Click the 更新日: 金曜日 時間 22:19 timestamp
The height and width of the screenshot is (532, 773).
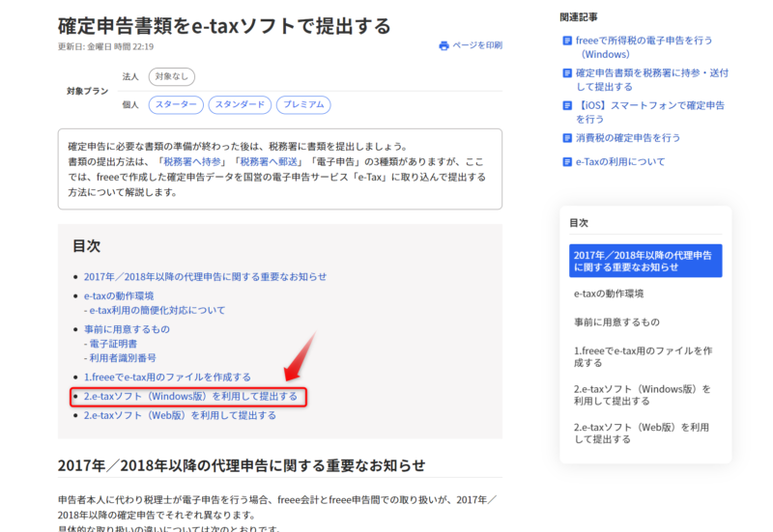105,46
